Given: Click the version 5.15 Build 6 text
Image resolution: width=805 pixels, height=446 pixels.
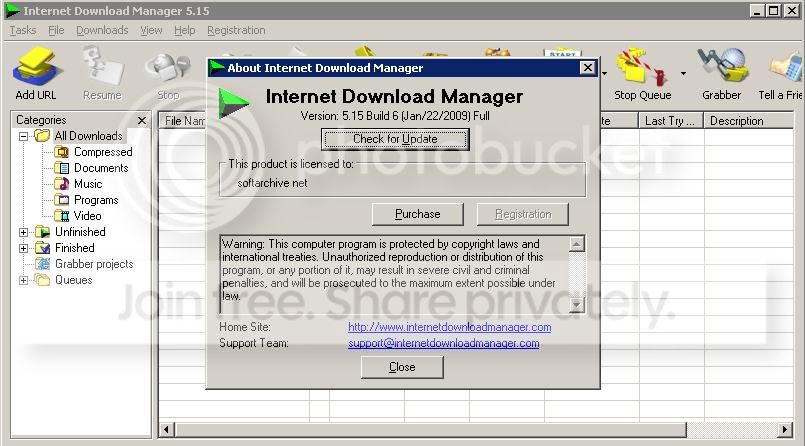Looking at the screenshot, I should [395, 116].
